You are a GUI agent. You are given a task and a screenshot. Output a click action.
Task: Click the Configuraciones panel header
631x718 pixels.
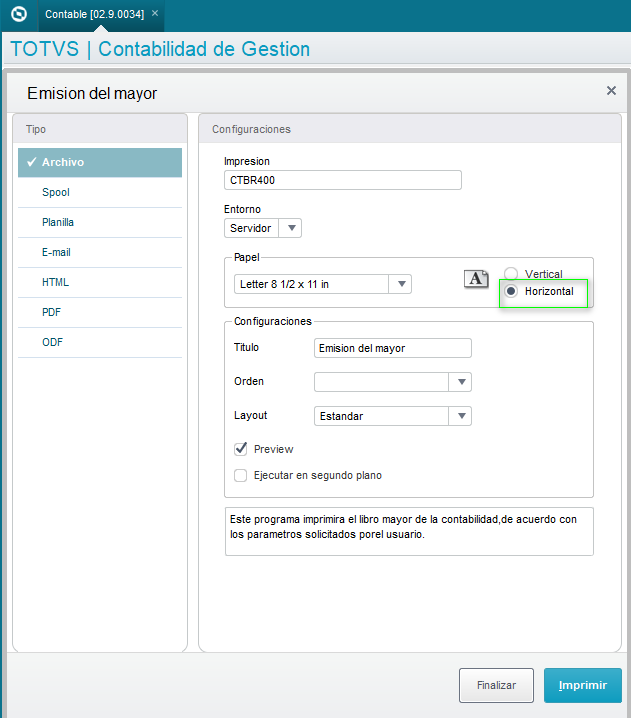[410, 129]
